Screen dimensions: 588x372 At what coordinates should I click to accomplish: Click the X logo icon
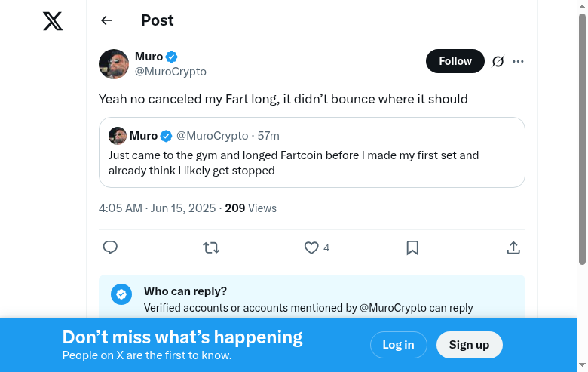(x=53, y=21)
